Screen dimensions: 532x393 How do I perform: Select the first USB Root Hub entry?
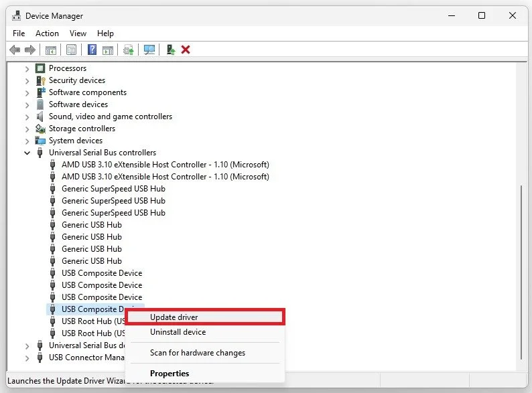coord(93,321)
